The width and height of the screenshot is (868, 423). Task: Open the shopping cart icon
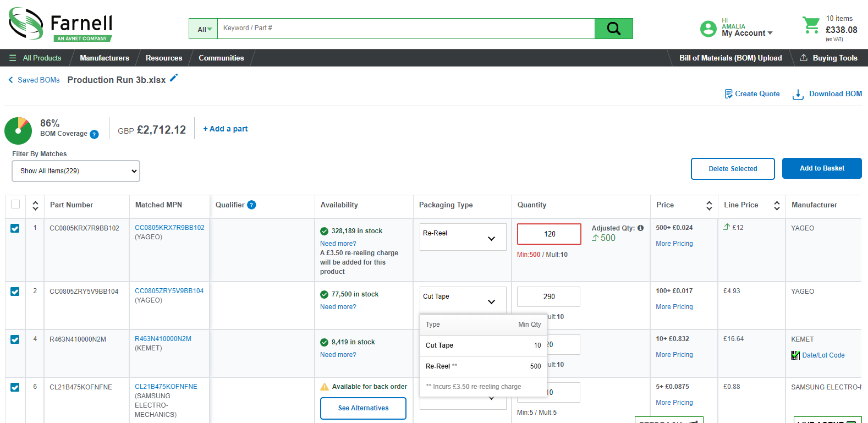click(811, 25)
